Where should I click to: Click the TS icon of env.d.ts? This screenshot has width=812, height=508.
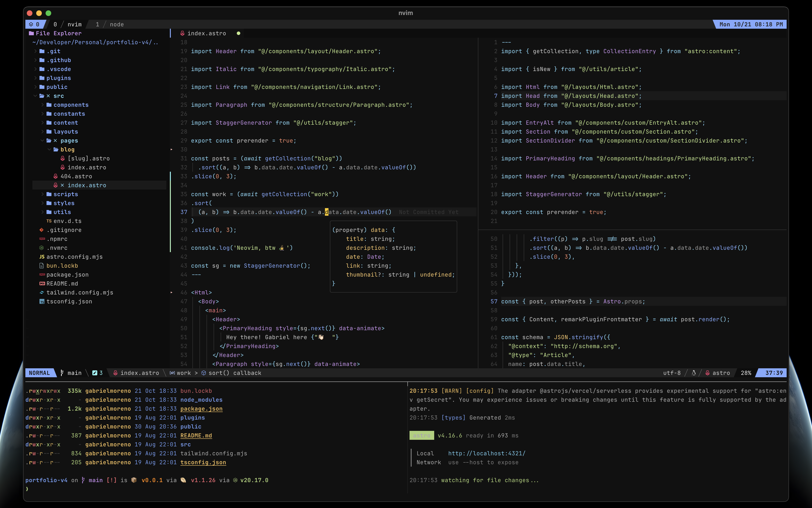(49, 221)
